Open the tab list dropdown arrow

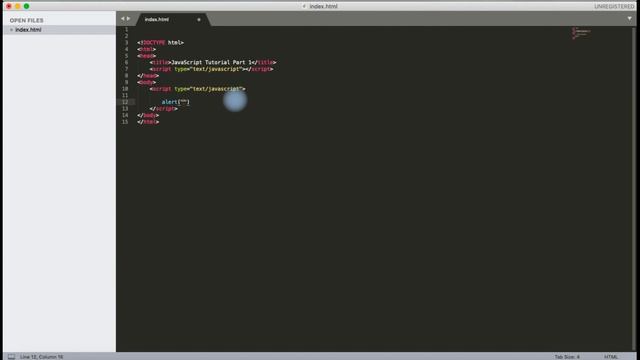pyautogui.click(x=629, y=18)
